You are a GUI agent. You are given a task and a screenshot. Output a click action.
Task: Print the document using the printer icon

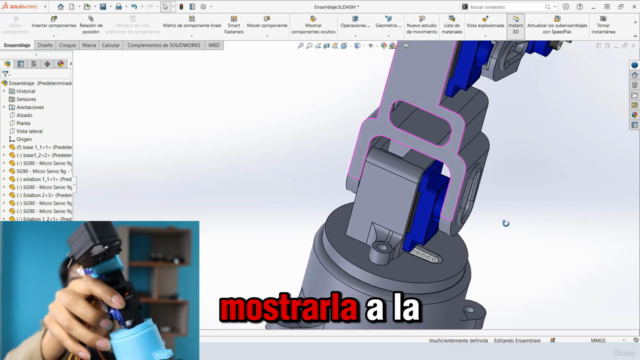(x=118, y=7)
